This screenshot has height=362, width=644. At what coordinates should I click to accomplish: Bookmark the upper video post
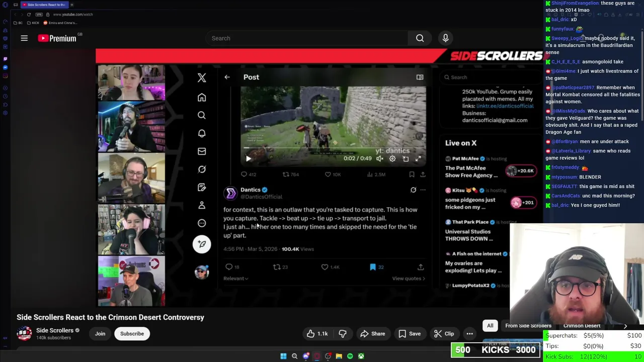412,174
